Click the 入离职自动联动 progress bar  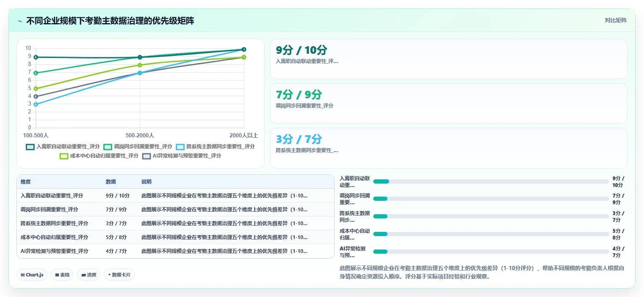(491, 181)
